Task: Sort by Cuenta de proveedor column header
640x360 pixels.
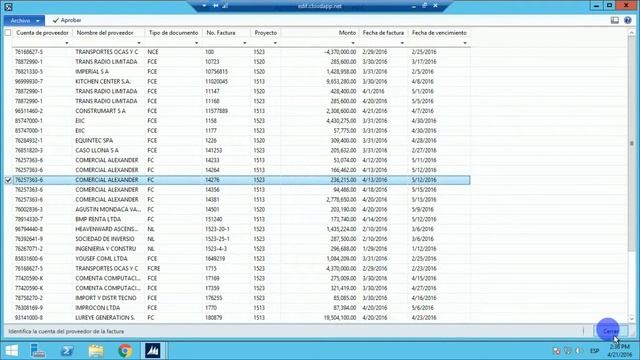Action: pyautogui.click(x=42, y=33)
